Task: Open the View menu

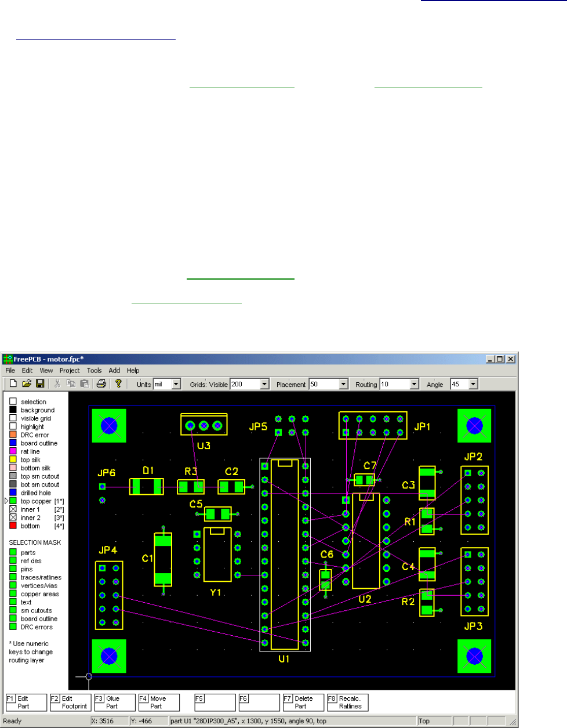Action: pyautogui.click(x=46, y=371)
